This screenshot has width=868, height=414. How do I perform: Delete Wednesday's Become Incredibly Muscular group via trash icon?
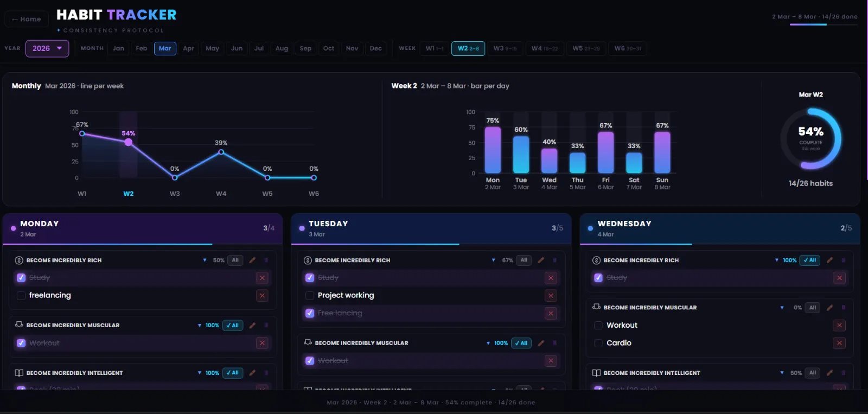(843, 307)
